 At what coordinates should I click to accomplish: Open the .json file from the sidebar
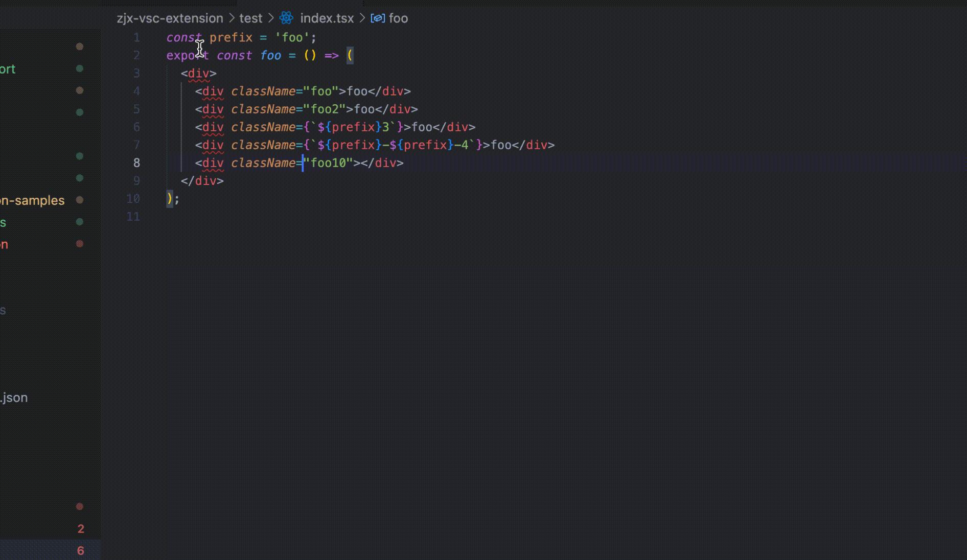[14, 397]
